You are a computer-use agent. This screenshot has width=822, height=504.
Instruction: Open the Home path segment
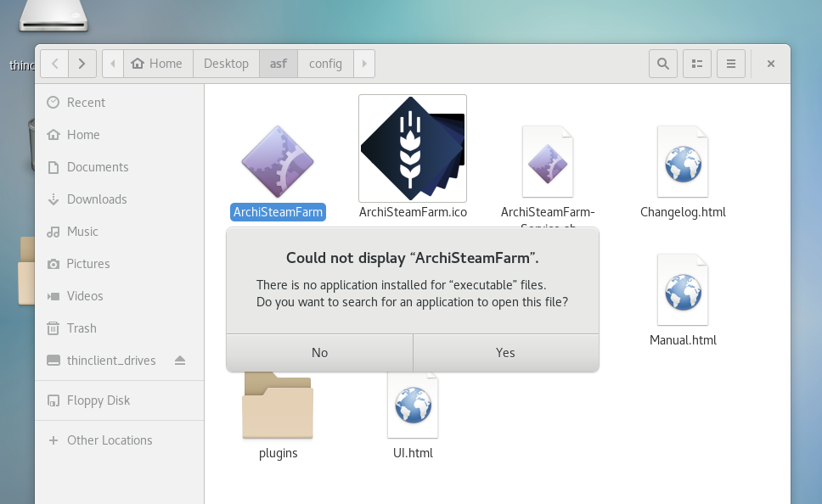click(x=158, y=64)
